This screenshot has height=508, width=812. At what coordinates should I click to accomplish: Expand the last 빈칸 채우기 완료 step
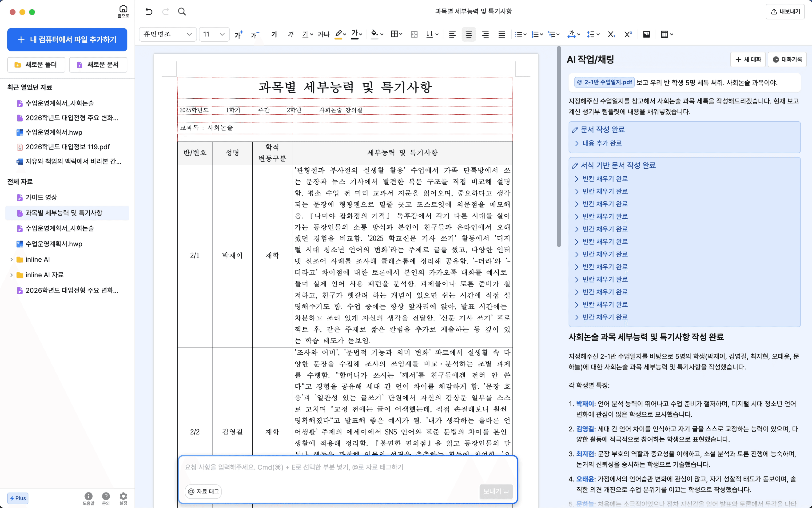coord(601,317)
